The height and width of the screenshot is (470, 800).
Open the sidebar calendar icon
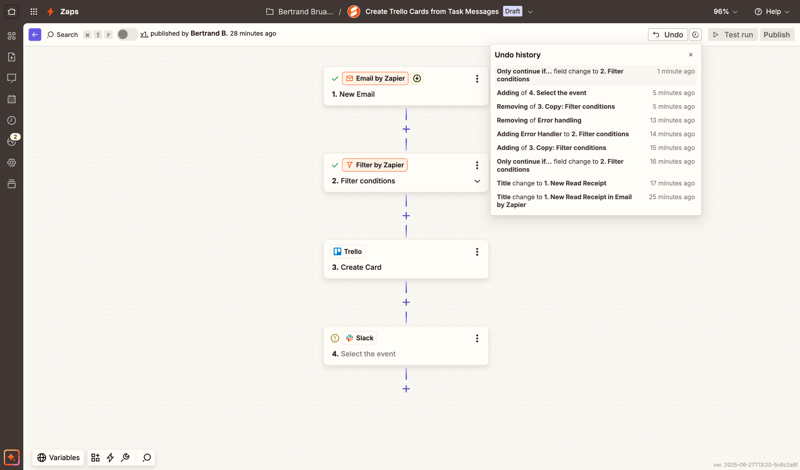point(11,99)
